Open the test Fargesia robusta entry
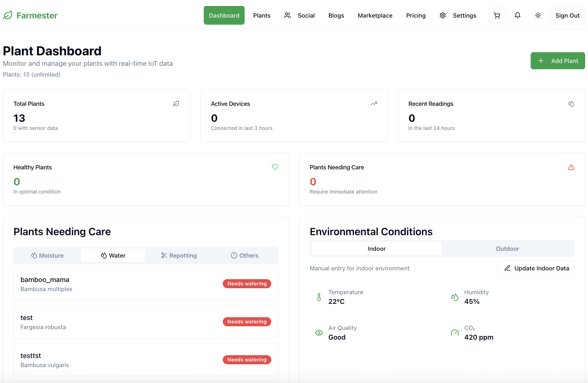 tap(146, 322)
